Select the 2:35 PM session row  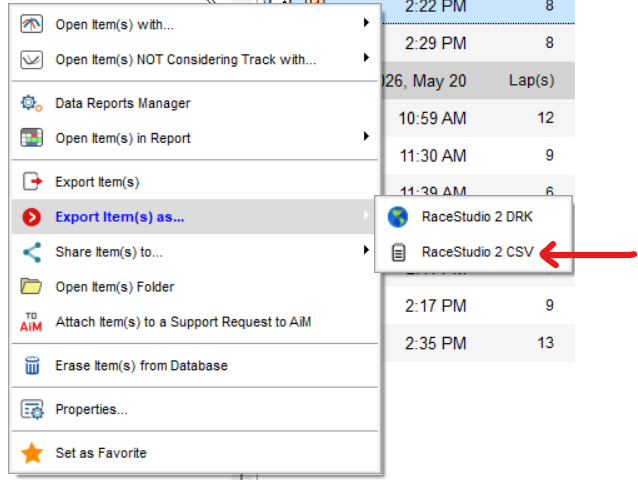(478, 343)
